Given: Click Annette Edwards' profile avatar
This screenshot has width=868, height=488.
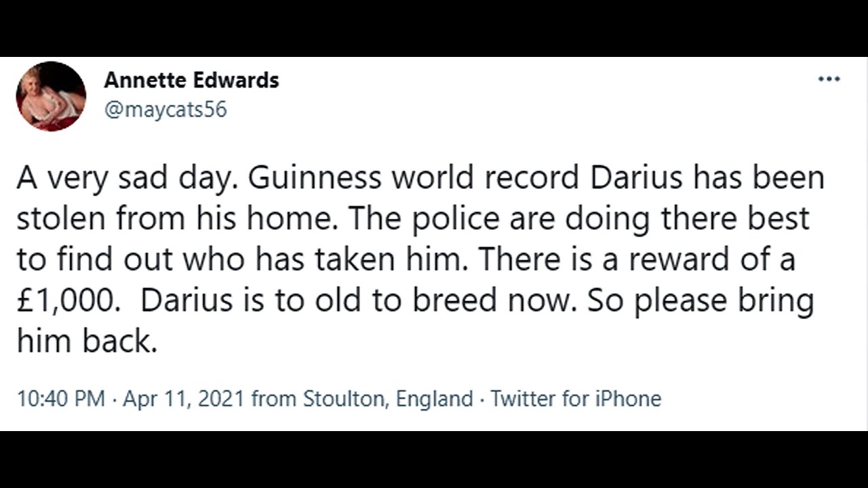Looking at the screenshot, I should [51, 96].
